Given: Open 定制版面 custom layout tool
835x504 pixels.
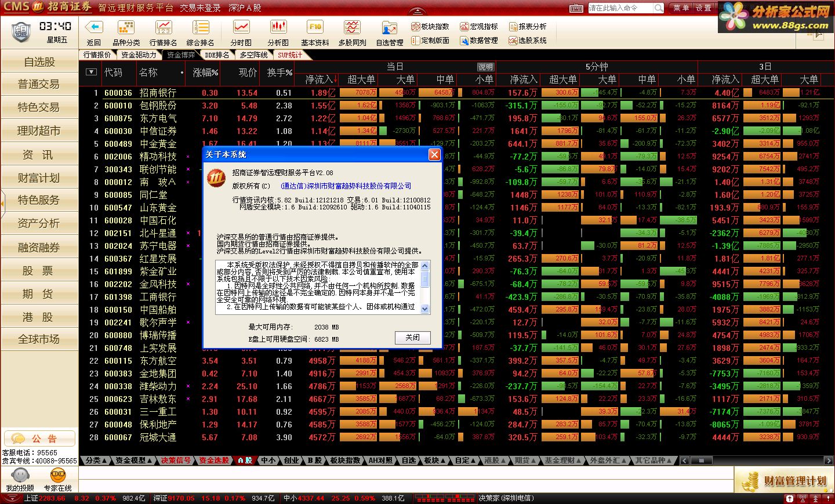Looking at the screenshot, I should coord(430,41).
